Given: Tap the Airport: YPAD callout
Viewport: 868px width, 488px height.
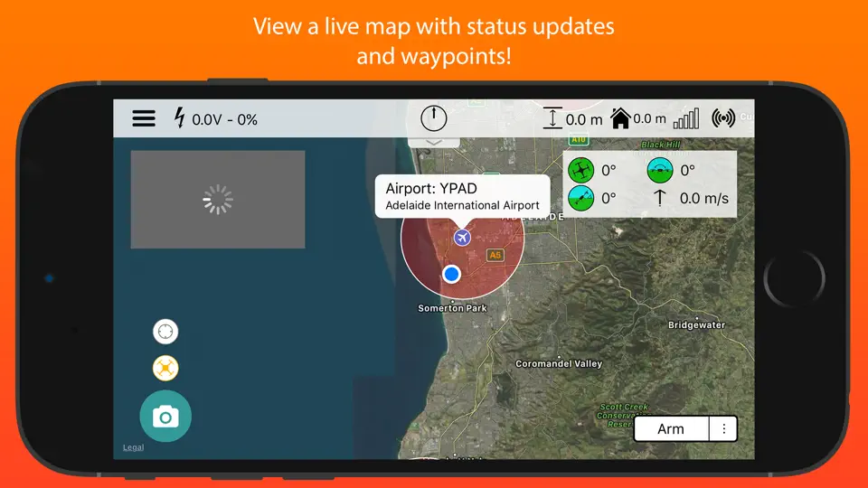Looking at the screenshot, I should 462,196.
